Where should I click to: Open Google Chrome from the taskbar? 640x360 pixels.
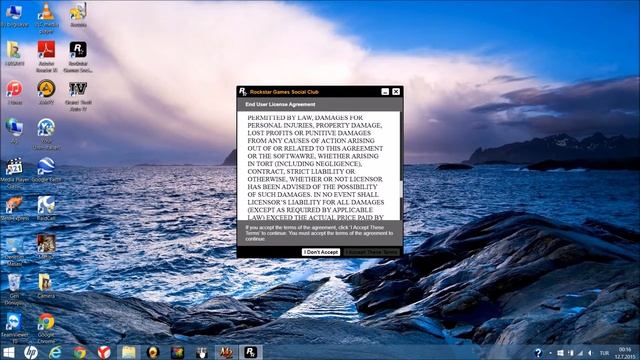80,352
